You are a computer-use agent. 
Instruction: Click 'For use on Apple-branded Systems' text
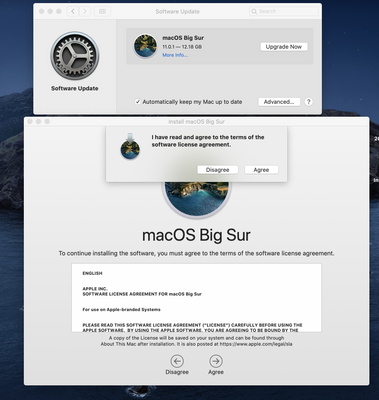[121, 310]
